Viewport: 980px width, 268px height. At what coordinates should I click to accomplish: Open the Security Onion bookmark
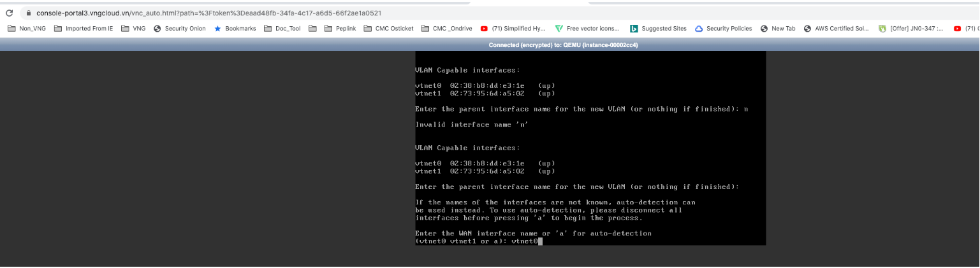pos(180,29)
